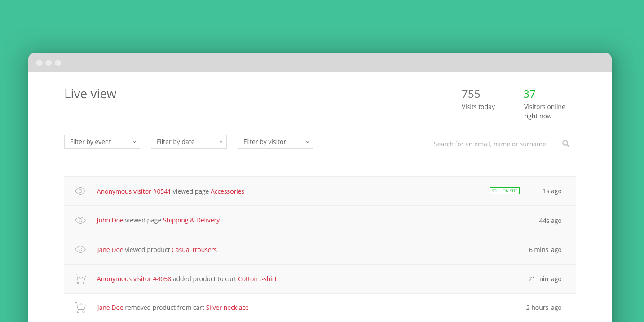
Task: Click the Live view heading
Action: tap(90, 94)
